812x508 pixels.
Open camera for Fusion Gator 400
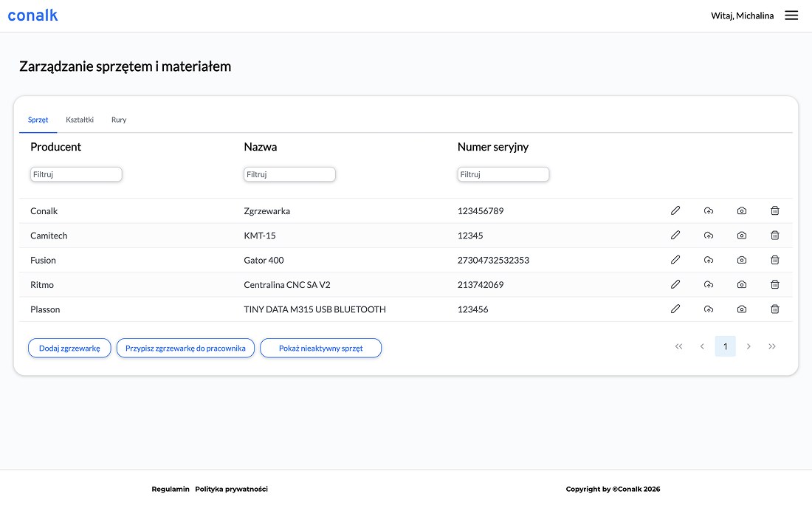click(742, 260)
